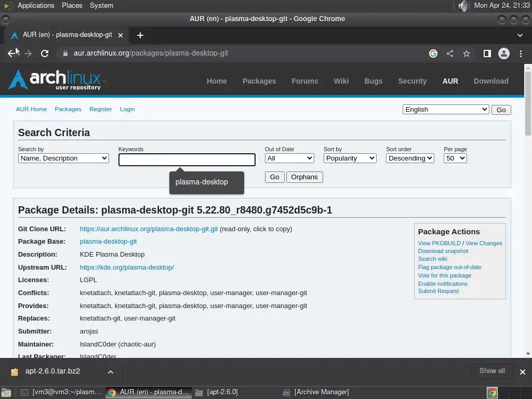The image size is (532, 399).
Task: Click the Chrome icon in bottom-right tray
Action: click(492, 393)
